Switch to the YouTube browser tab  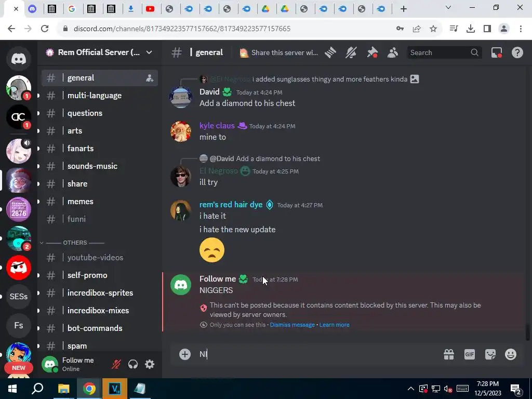[150, 9]
